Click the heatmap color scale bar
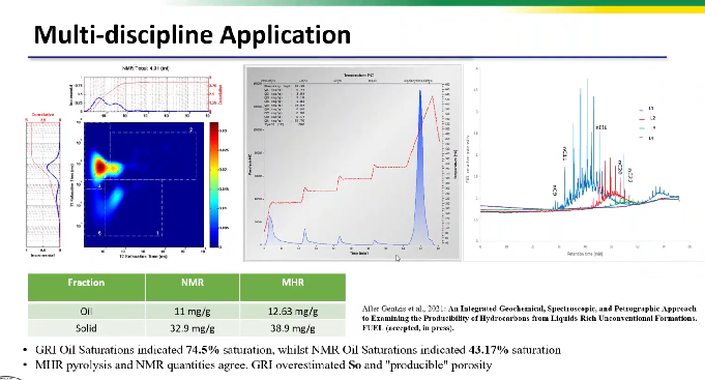Viewport: 705px width, 380px height. click(x=214, y=184)
